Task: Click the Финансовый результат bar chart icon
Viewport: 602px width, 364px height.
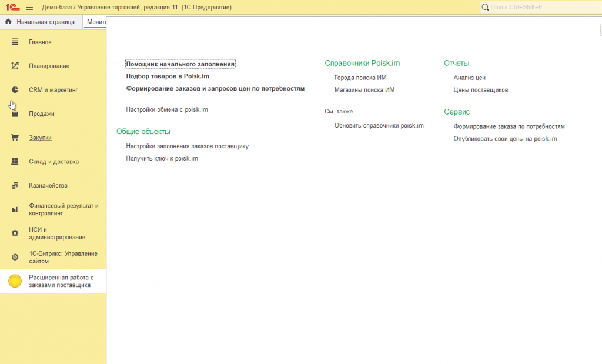Action: (x=15, y=209)
